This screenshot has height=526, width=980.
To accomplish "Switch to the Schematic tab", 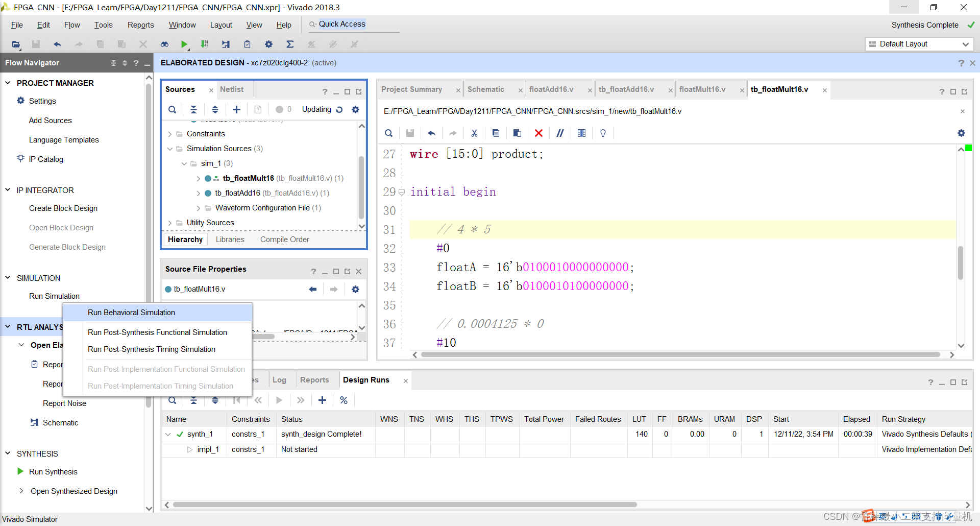I will pos(485,89).
